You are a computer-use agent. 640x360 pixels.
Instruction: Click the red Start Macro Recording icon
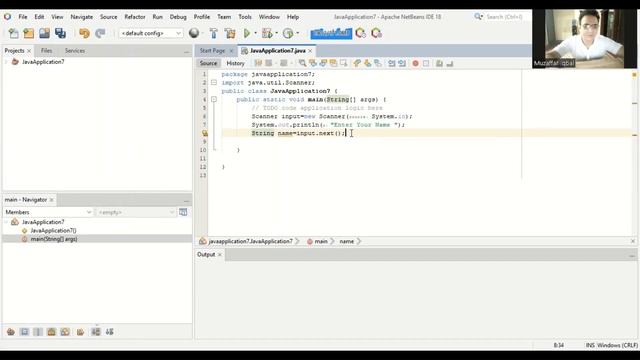416,63
